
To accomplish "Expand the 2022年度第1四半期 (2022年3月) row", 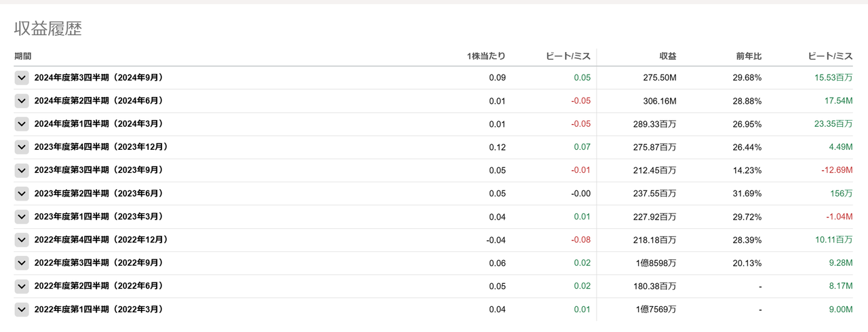I will [x=22, y=310].
